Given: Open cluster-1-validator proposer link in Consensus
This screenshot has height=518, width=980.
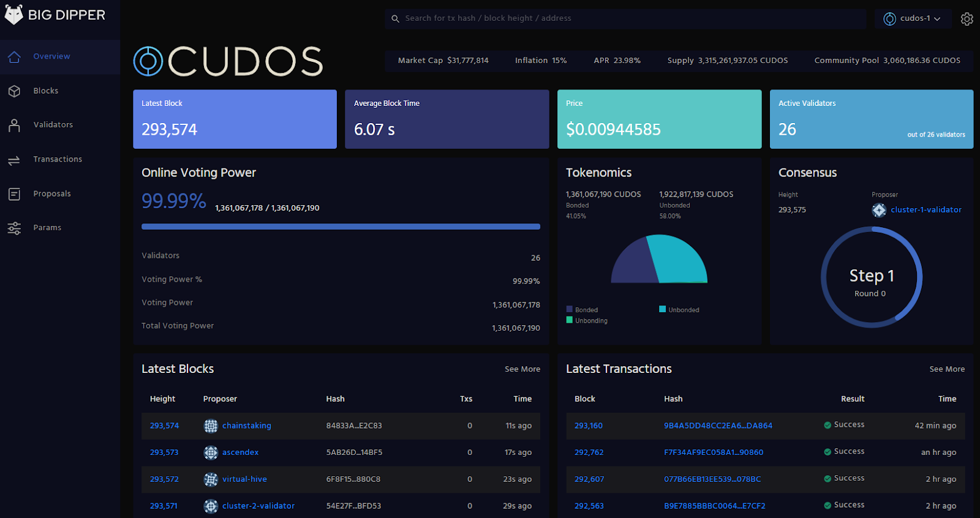Looking at the screenshot, I should pos(926,210).
